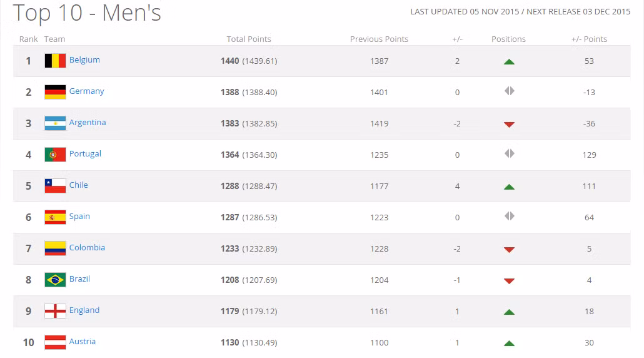
Task: Click the Argentina flag icon
Action: pos(55,123)
